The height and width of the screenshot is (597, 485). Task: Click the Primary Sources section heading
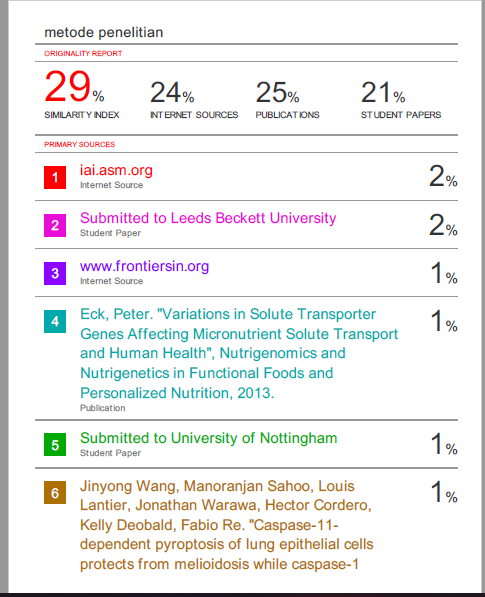(x=80, y=144)
